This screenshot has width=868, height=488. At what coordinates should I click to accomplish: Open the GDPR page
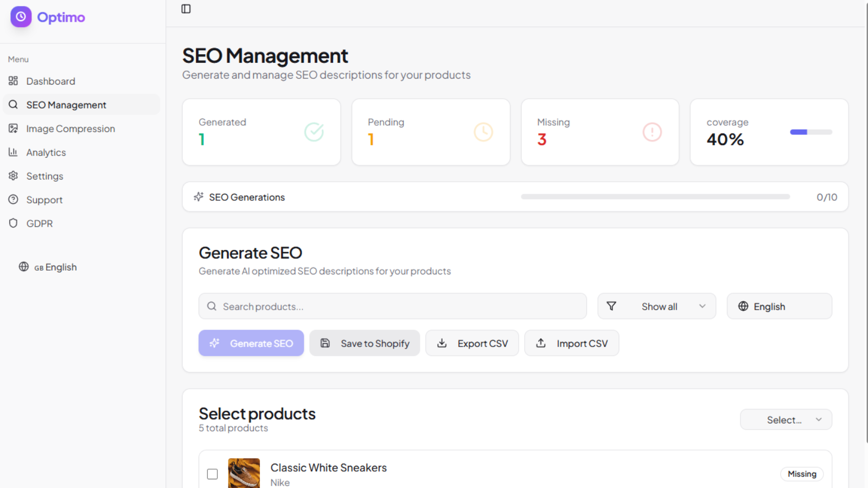coord(39,223)
